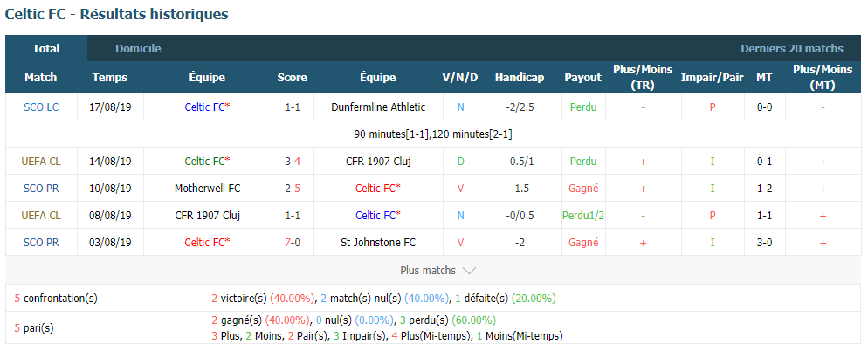Click the Temps column header
Image resolution: width=868 pixels, height=351 pixels.
pos(110,78)
